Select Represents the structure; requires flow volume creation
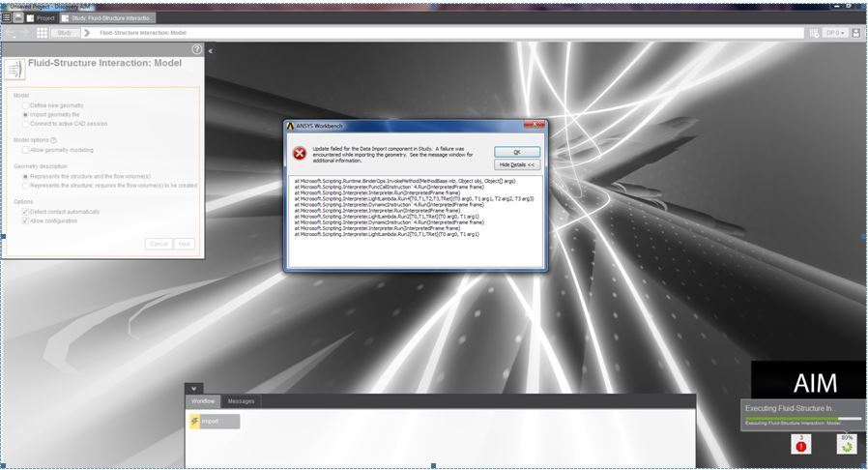This screenshot has height=470, width=868. click(x=25, y=186)
